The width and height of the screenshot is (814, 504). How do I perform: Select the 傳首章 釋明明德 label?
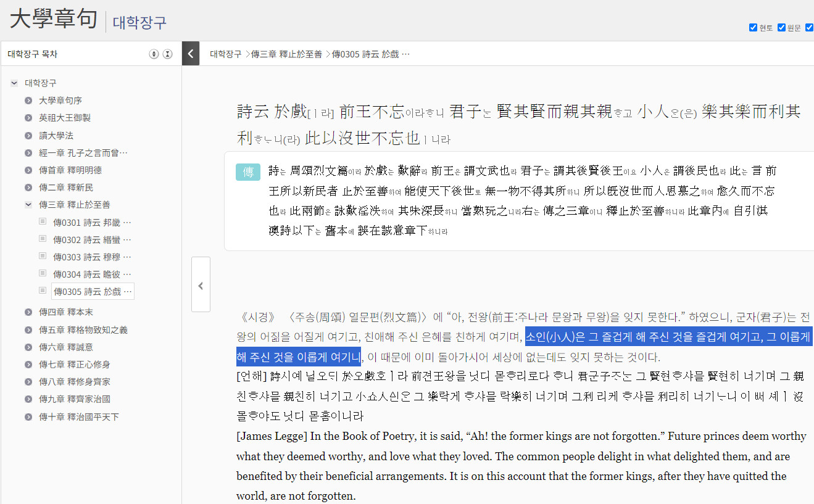pyautogui.click(x=70, y=170)
